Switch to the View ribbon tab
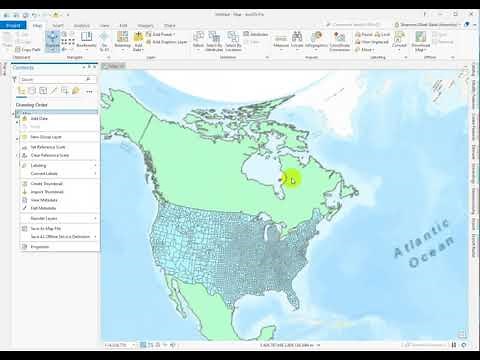 click(x=104, y=26)
